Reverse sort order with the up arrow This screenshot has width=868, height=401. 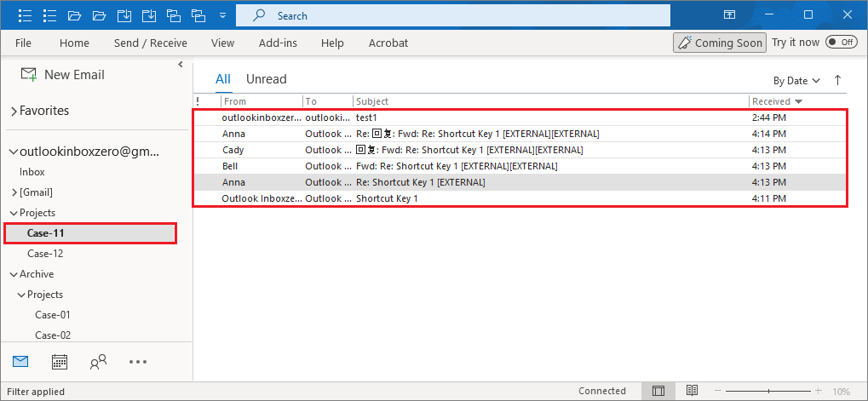pos(837,80)
